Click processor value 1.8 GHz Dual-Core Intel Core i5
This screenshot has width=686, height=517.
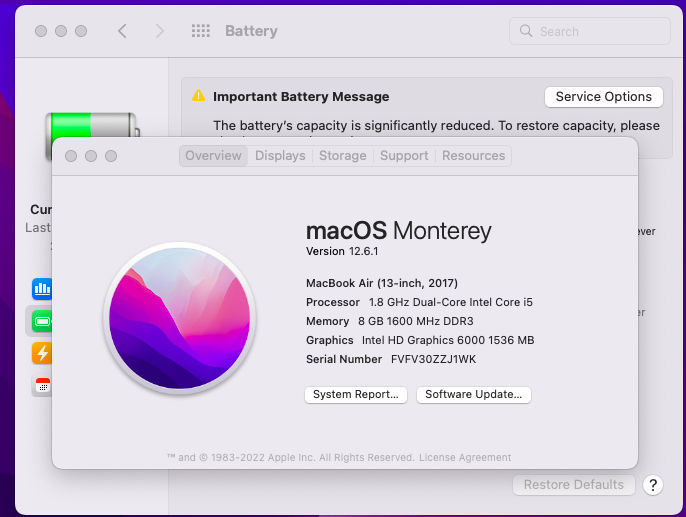[x=451, y=302]
